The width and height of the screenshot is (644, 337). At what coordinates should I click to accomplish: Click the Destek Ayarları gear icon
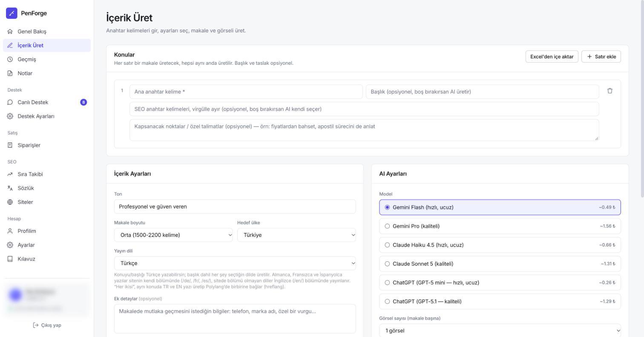(10, 116)
